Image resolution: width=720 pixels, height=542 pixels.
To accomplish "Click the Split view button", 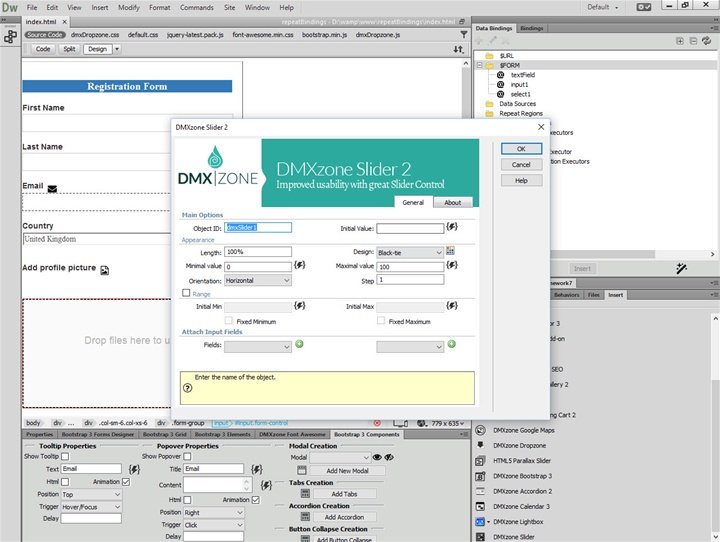I will pos(69,49).
